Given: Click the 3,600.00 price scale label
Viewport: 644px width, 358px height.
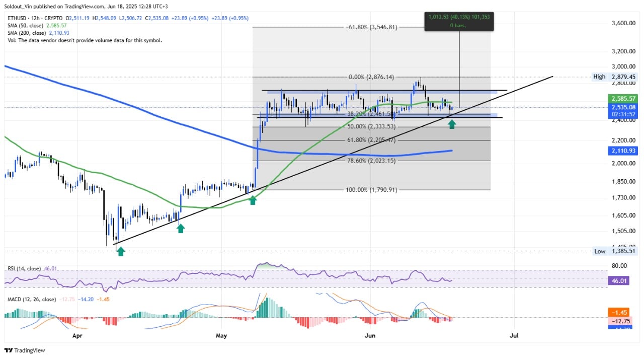Looking at the screenshot, I should (x=622, y=23).
